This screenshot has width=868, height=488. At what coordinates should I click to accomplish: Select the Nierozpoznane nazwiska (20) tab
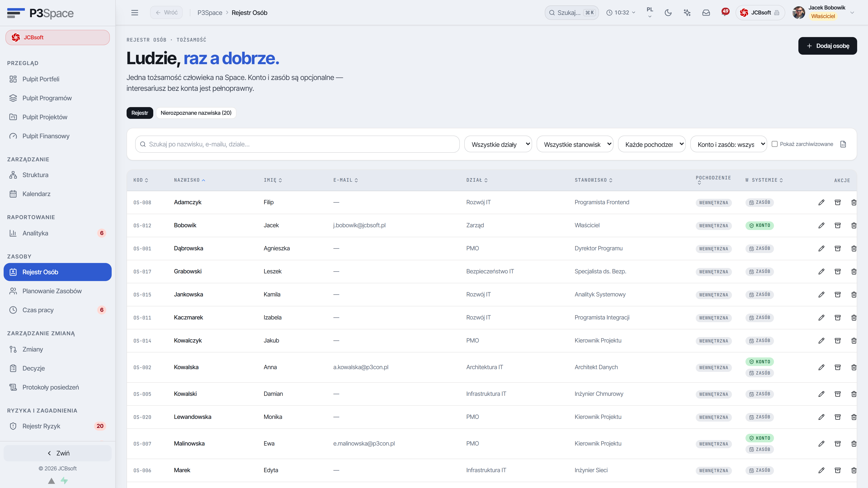pos(196,113)
